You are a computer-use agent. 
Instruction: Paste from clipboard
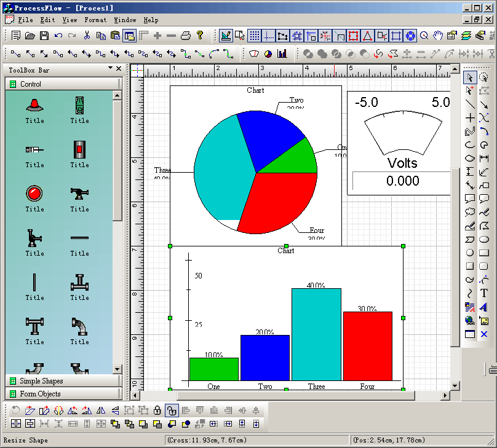click(x=115, y=36)
